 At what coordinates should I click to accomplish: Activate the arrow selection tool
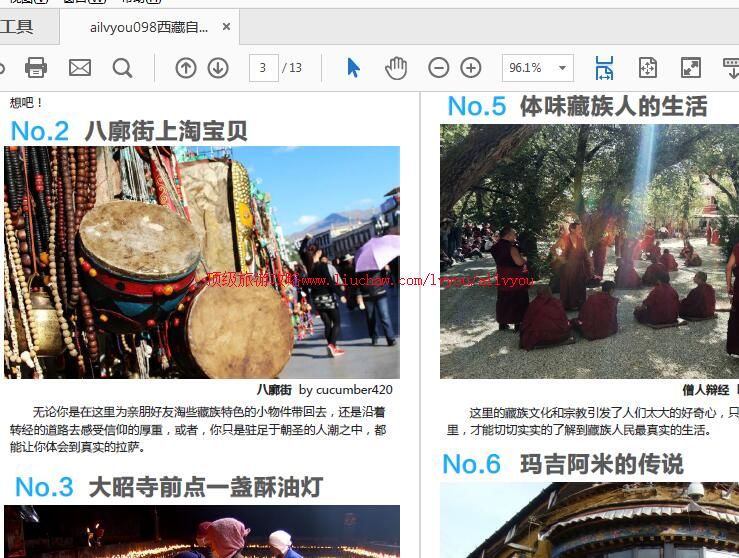353,68
